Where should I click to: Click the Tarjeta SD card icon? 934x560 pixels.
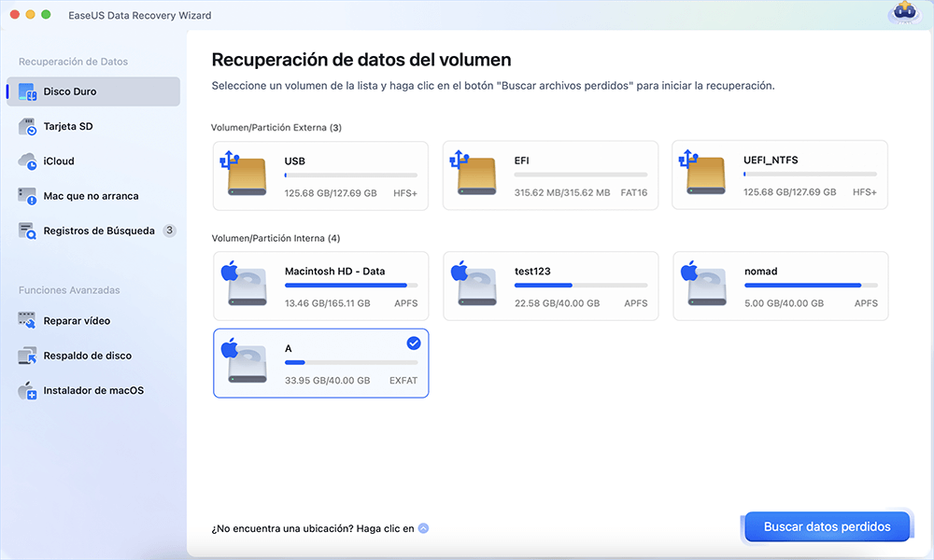pyautogui.click(x=27, y=126)
